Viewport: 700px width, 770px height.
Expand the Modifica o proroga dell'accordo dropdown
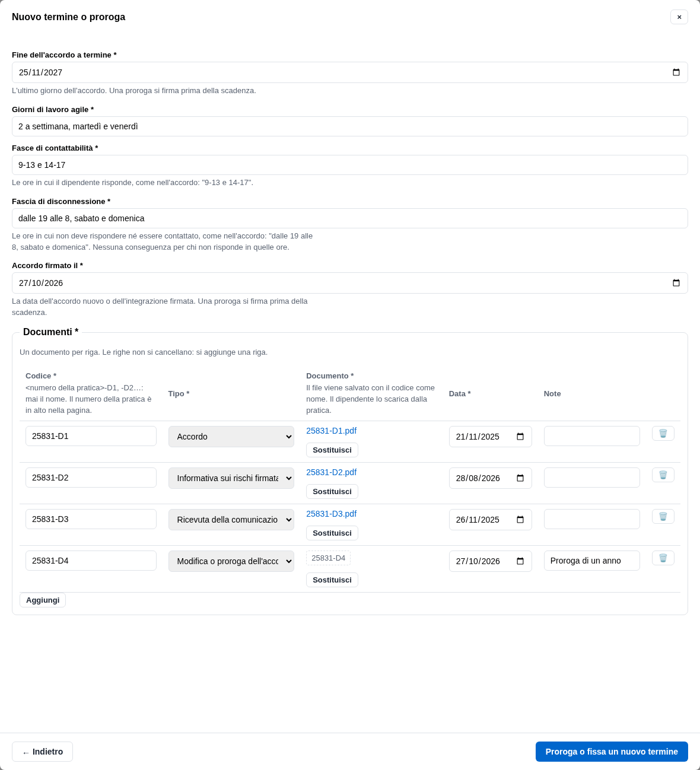click(x=231, y=561)
